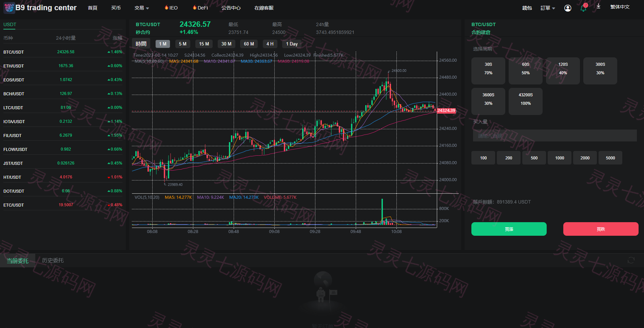The image size is (644, 328).
Task: Open 在線客服 online support
Action: pos(264,8)
